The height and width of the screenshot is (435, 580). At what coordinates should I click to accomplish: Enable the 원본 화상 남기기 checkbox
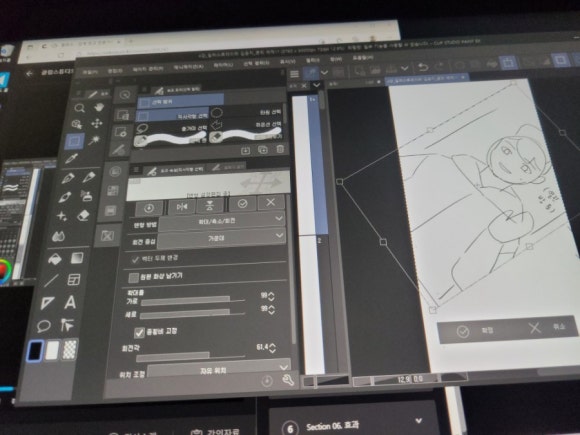click(133, 277)
